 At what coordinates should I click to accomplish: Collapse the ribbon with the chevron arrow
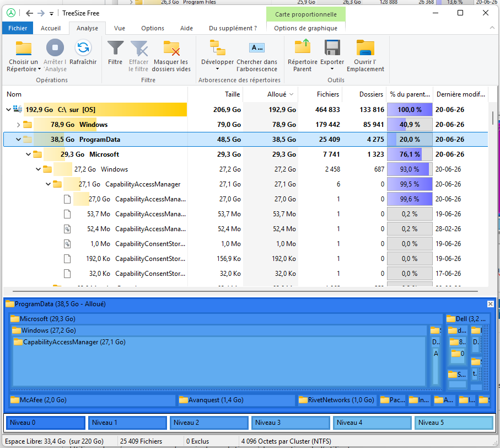[x=492, y=28]
